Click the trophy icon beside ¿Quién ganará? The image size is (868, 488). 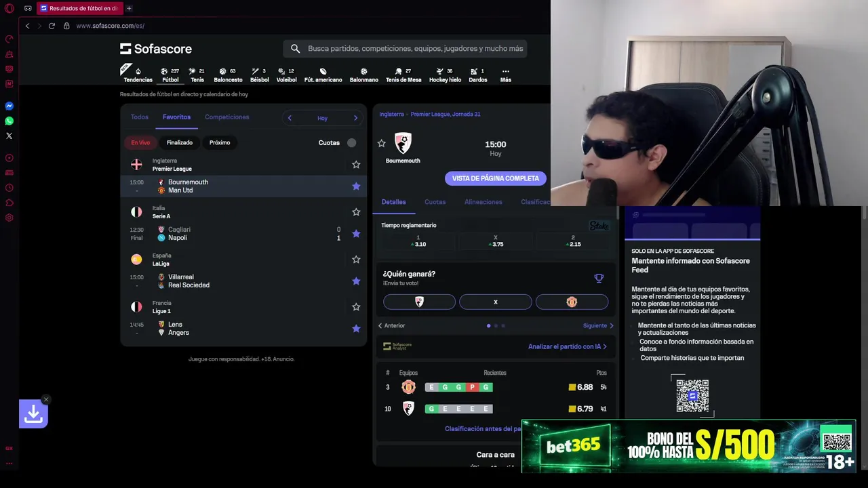(599, 278)
